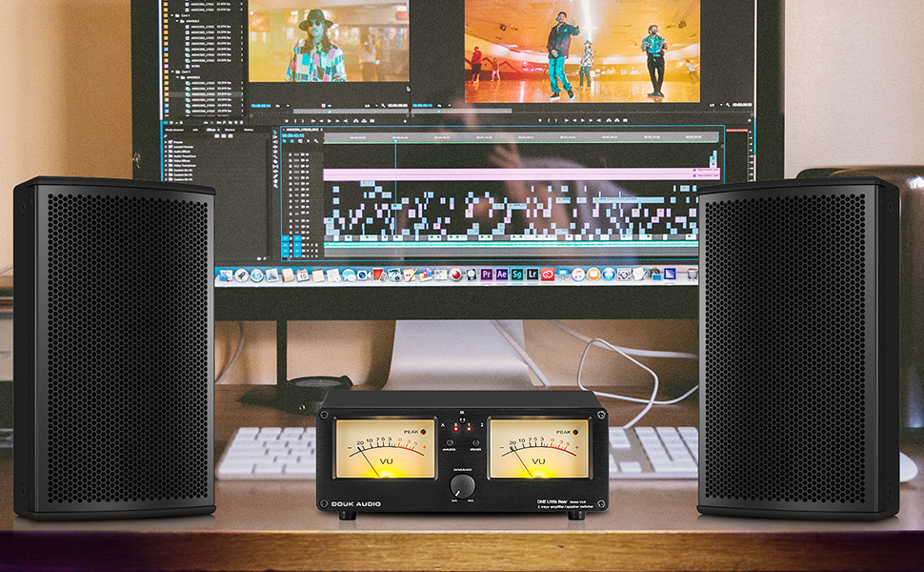The height and width of the screenshot is (572, 924).
Task: Select the Selection tool in timeline toolbar
Action: tap(275, 133)
